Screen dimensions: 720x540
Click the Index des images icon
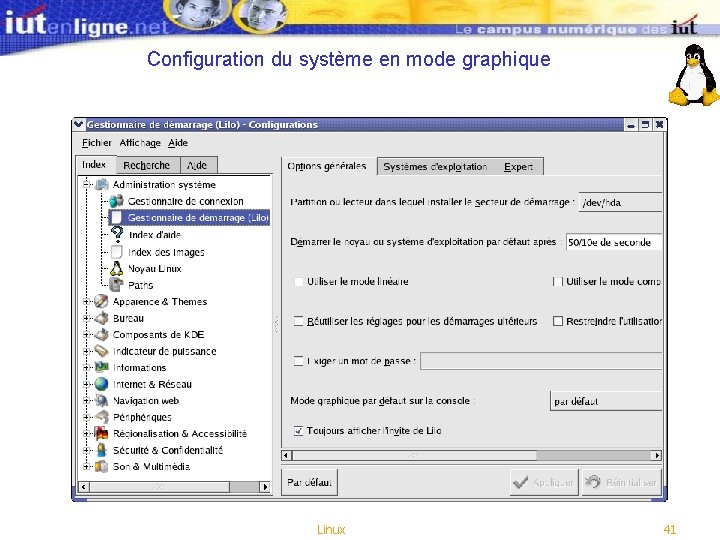point(117,252)
